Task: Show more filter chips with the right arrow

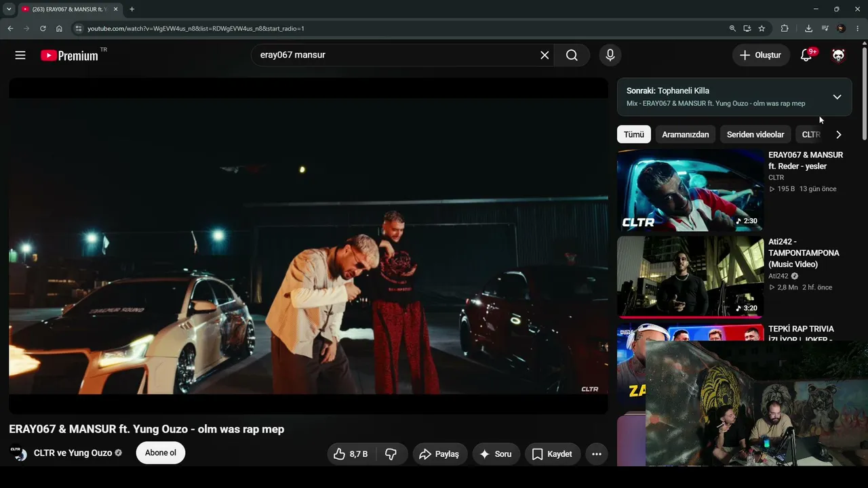Action: click(x=839, y=134)
